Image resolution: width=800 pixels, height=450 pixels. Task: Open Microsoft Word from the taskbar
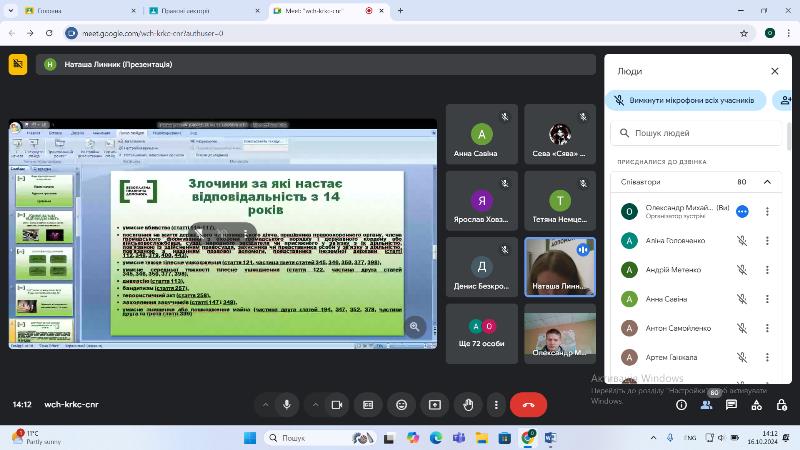click(x=550, y=438)
